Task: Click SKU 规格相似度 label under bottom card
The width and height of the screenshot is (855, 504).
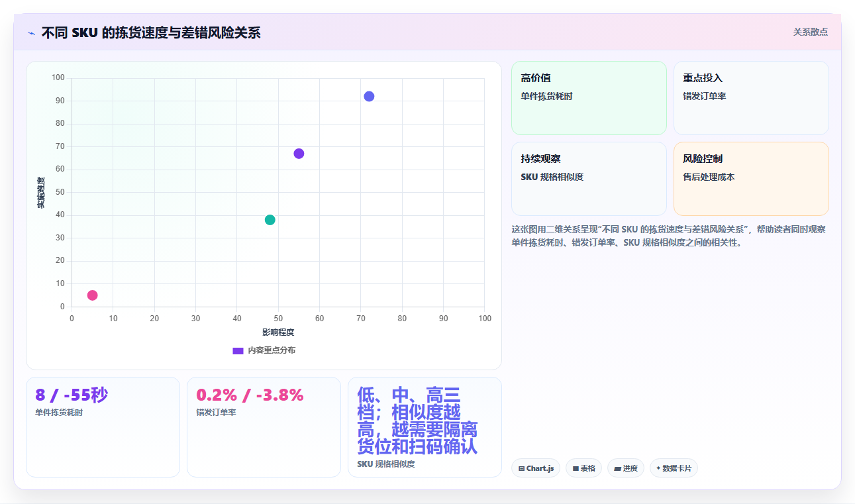Action: point(386,464)
